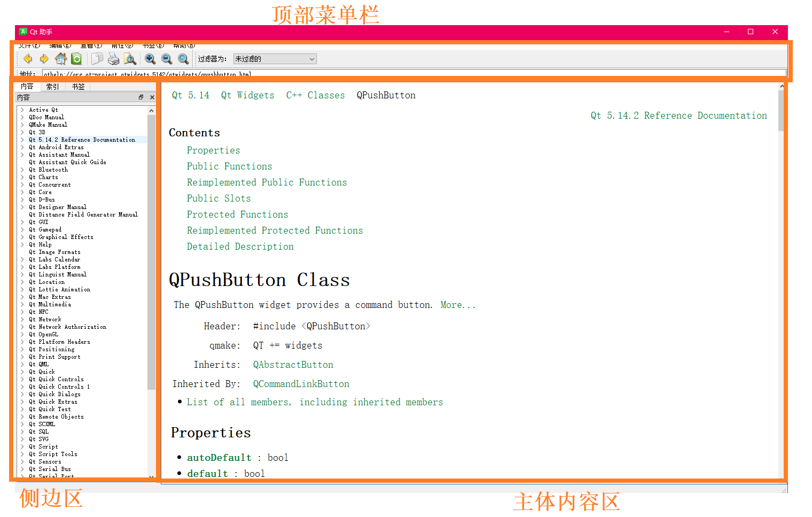This screenshot has height=517, width=812.
Task: Select Qt Positioning in contents tree
Action: (52, 349)
